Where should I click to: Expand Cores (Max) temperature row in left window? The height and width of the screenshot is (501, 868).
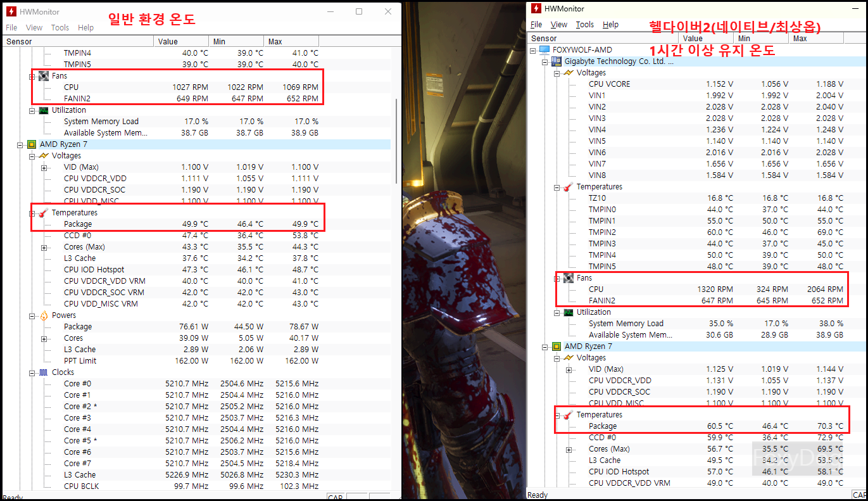pyautogui.click(x=44, y=247)
